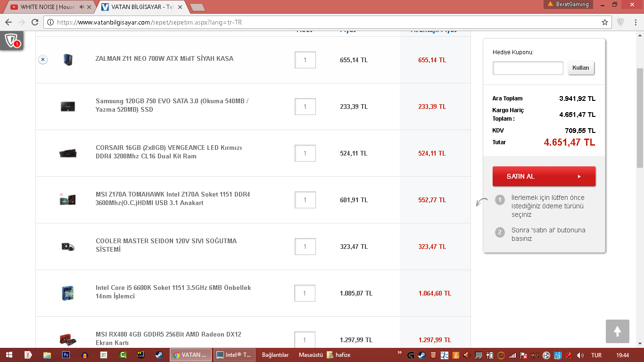Viewport: 644px width, 362px height.
Task: Click the COOLER MASTER SEIDON thumbnail
Action: coord(68,246)
